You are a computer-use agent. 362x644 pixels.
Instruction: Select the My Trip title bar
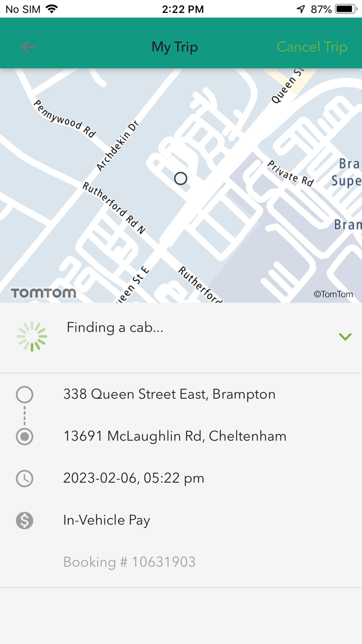pos(175,47)
